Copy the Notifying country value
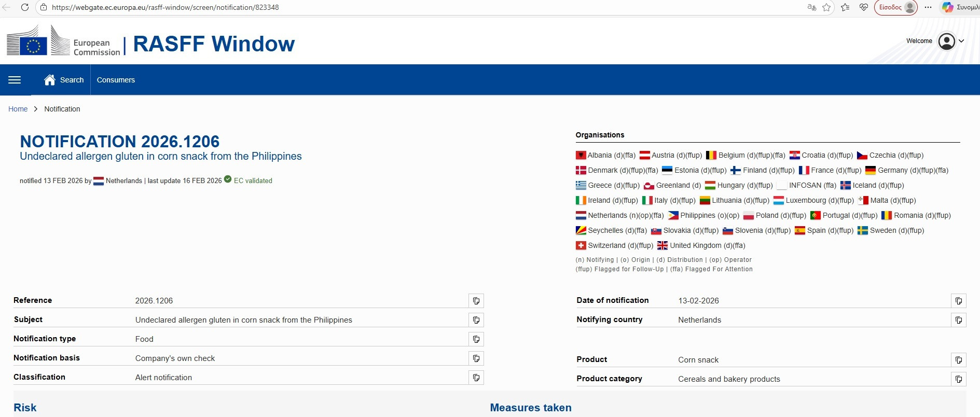This screenshot has width=980, height=417. click(x=958, y=320)
